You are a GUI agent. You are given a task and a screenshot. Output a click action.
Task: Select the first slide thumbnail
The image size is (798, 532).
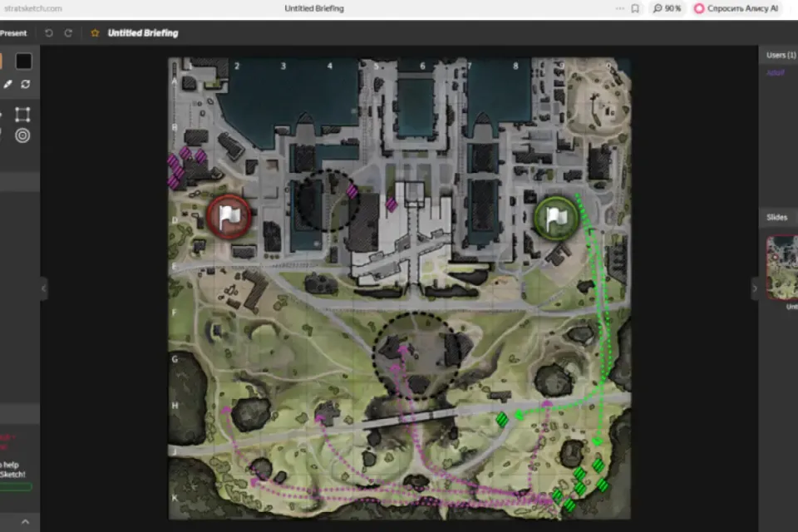(782, 268)
